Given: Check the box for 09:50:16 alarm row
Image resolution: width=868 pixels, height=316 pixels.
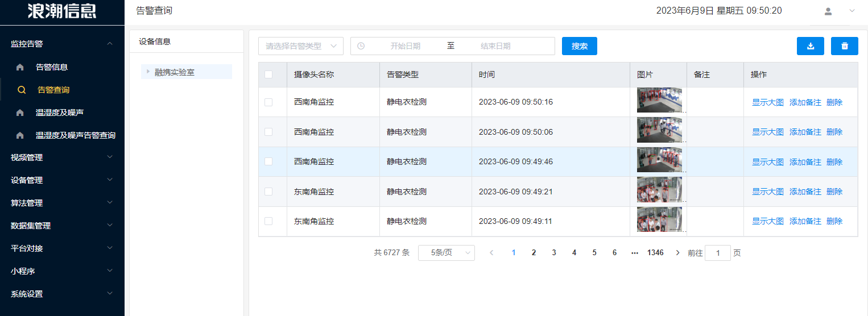Looking at the screenshot, I should 268,102.
